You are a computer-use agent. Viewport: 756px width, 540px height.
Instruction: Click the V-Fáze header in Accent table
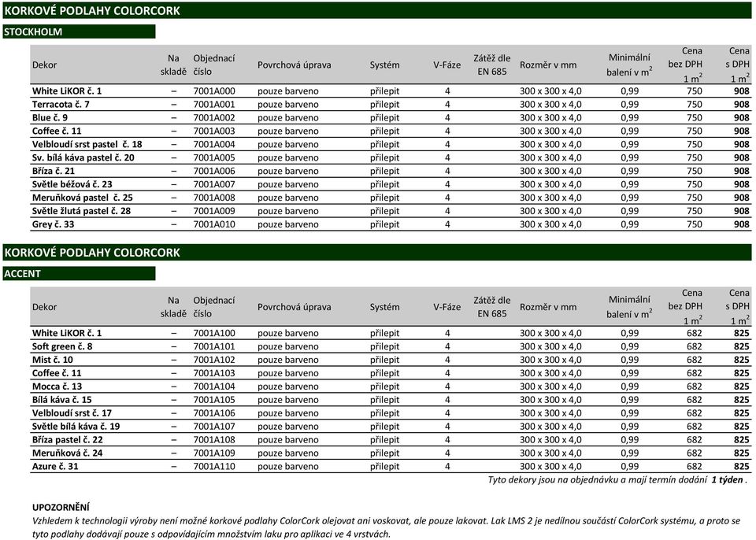point(447,307)
